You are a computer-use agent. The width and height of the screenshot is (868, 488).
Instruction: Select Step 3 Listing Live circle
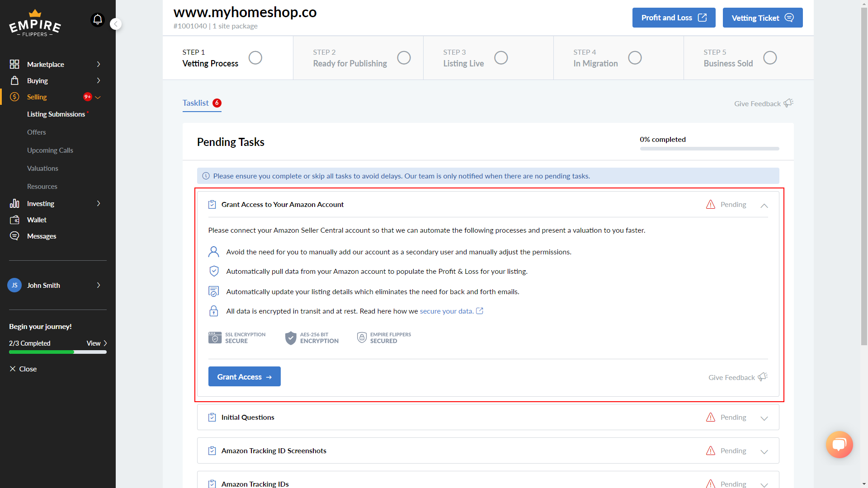click(501, 58)
